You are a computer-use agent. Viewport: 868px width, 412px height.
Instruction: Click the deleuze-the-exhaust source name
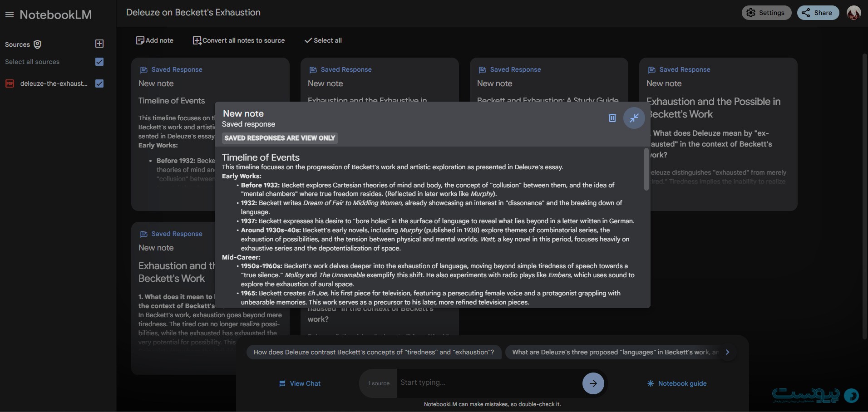pyautogui.click(x=54, y=83)
